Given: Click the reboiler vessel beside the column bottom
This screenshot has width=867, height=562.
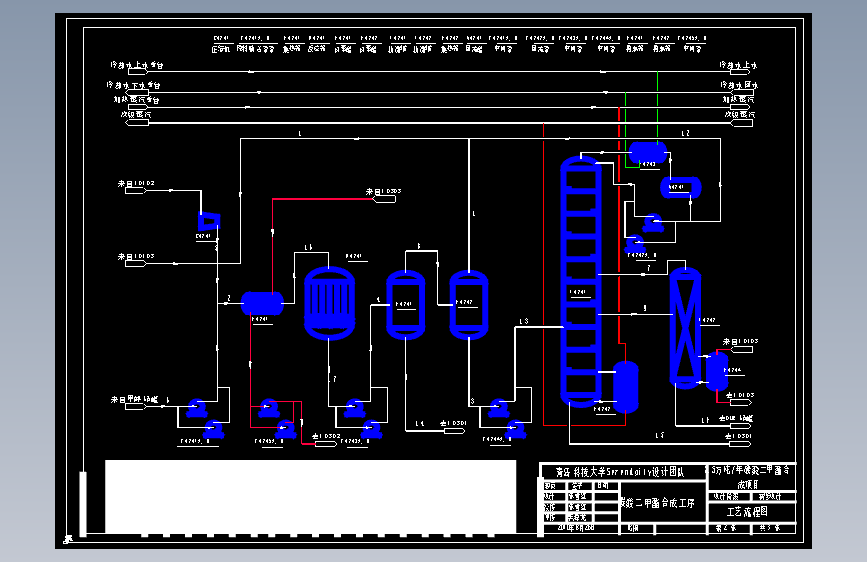Looking at the screenshot, I should click(626, 387).
